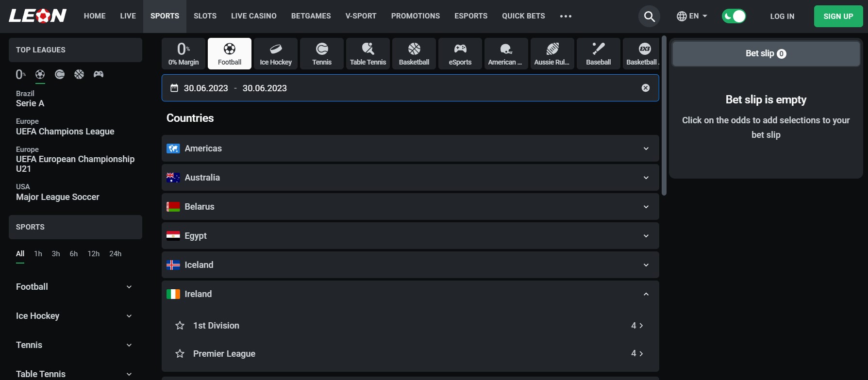The height and width of the screenshot is (380, 868).
Task: Select the 12h time filter tab
Action: pyautogui.click(x=94, y=254)
